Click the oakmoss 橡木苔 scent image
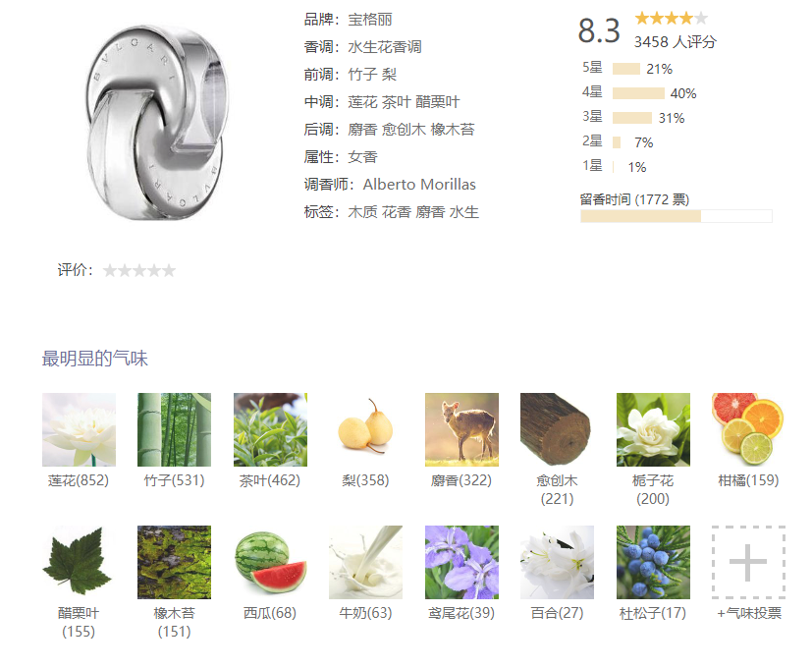This screenshot has width=812, height=668. click(x=174, y=562)
